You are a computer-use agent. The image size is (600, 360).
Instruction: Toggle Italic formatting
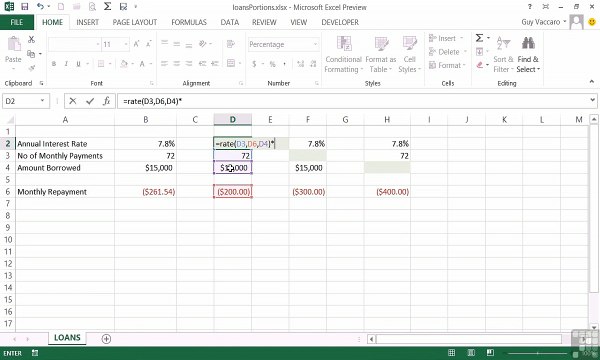click(66, 64)
